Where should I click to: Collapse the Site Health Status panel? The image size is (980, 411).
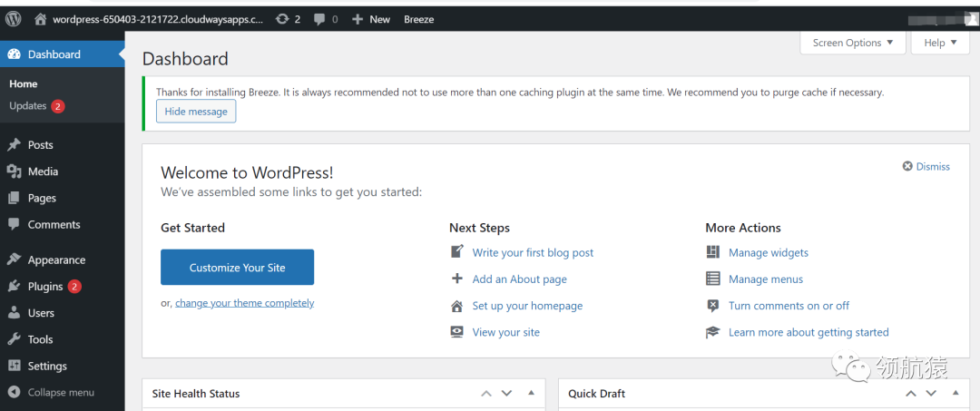[531, 393]
